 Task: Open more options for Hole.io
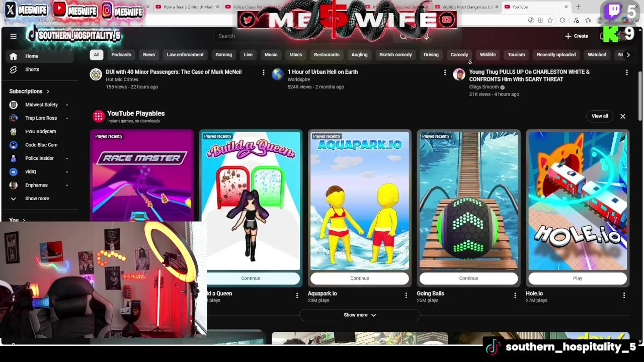coord(624,296)
